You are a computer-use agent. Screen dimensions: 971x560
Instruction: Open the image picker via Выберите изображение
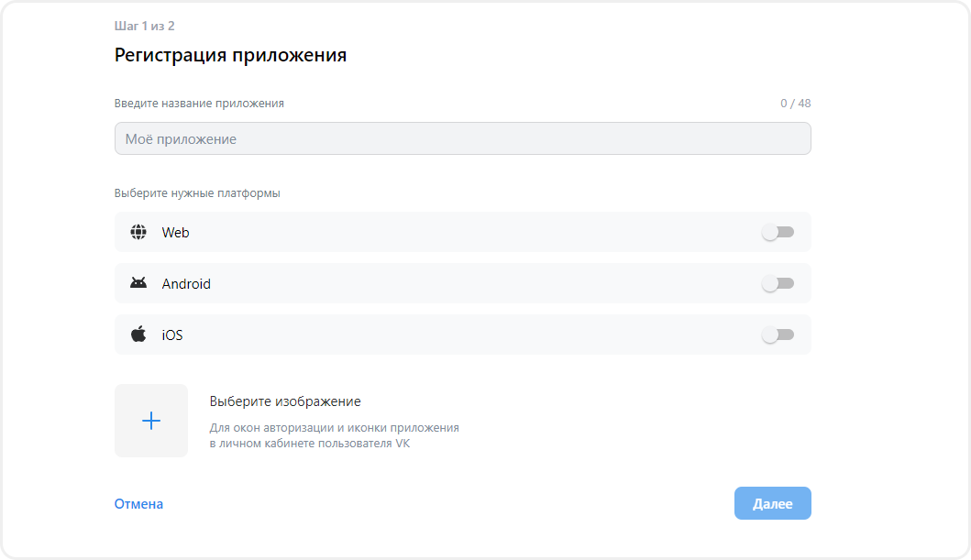click(x=283, y=401)
